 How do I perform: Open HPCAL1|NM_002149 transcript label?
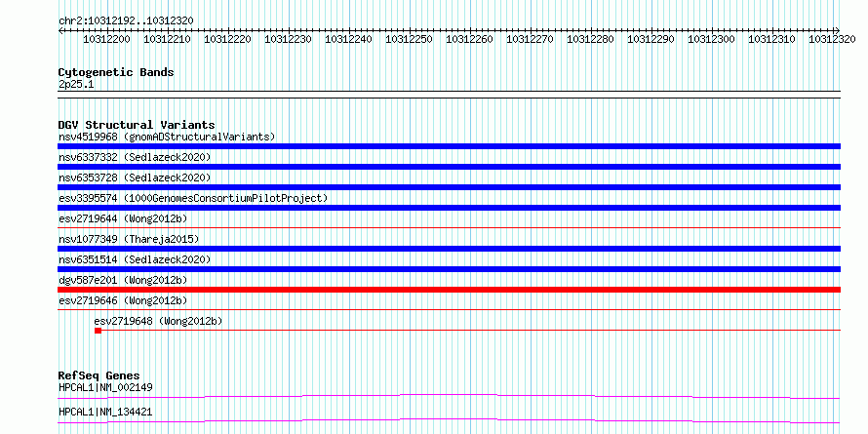(105, 387)
